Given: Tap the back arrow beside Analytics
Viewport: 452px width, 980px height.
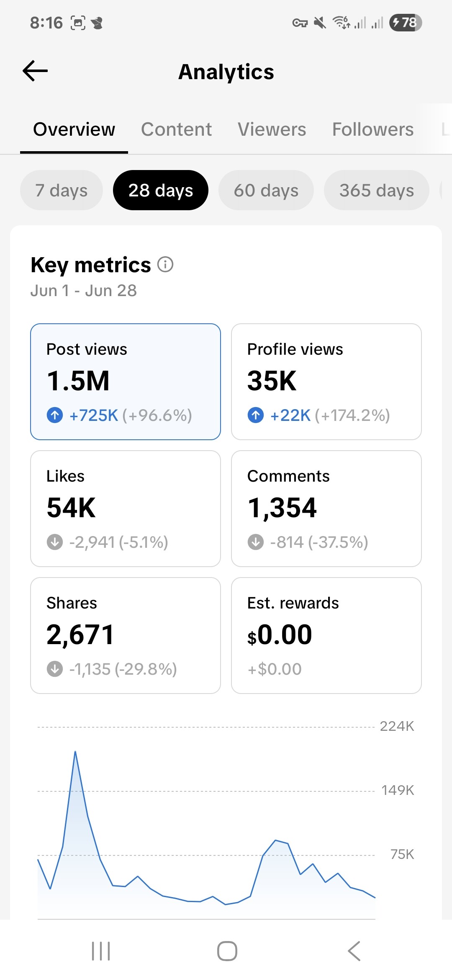Looking at the screenshot, I should pyautogui.click(x=35, y=71).
